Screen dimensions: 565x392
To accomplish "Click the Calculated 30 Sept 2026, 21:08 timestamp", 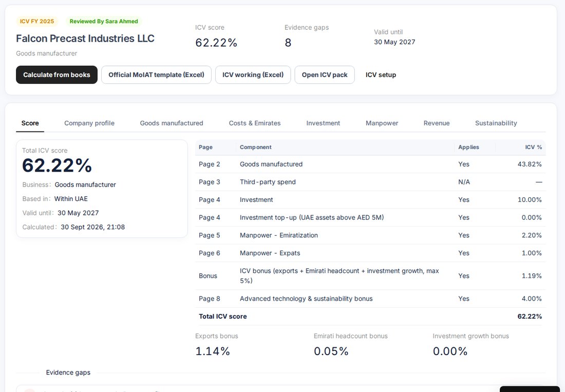I will pos(92,227).
